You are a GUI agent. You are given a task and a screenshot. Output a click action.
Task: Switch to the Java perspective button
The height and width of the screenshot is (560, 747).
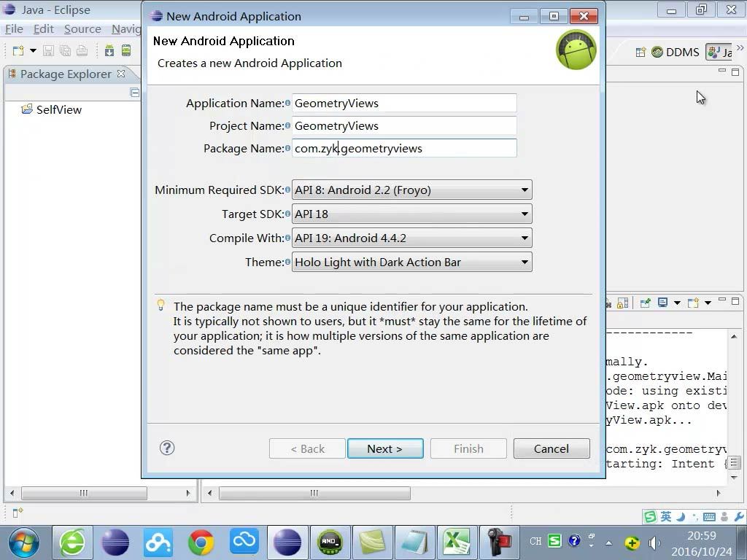point(719,52)
